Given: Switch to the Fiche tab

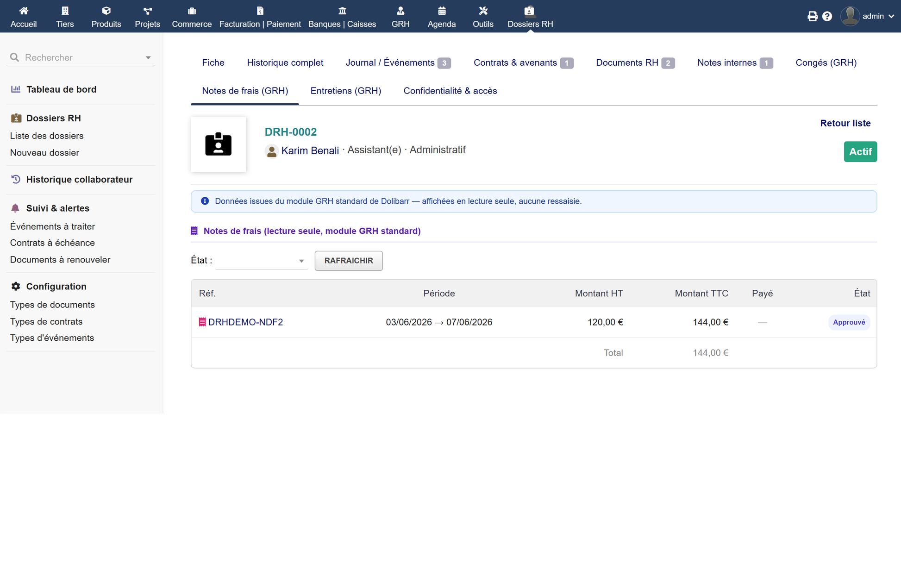Looking at the screenshot, I should tap(213, 63).
